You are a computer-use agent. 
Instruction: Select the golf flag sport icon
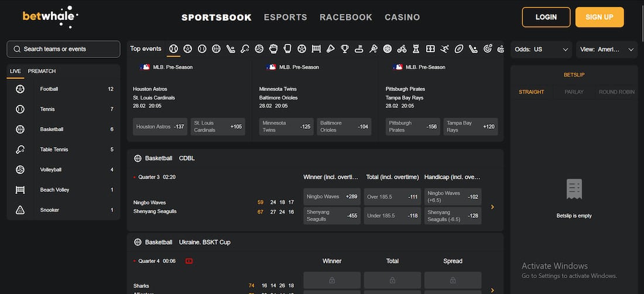[x=359, y=49]
